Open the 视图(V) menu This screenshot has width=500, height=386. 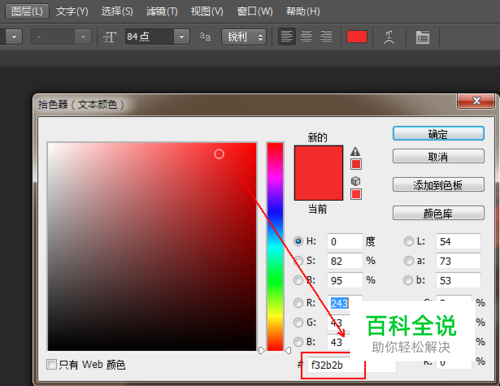tap(207, 11)
